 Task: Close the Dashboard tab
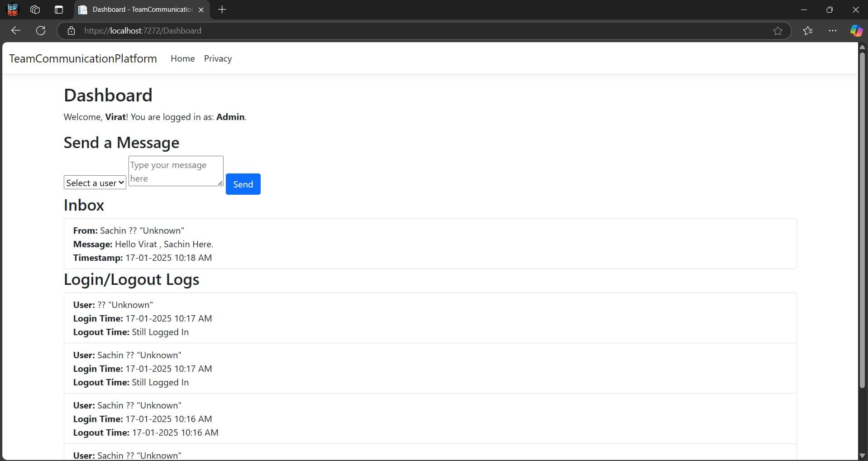point(201,10)
